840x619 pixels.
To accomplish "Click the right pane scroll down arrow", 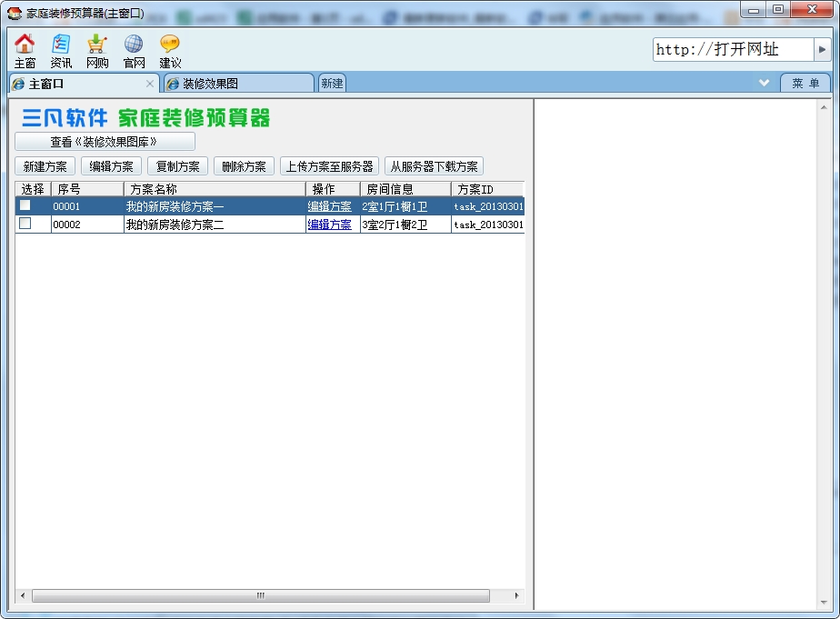I will (x=824, y=603).
